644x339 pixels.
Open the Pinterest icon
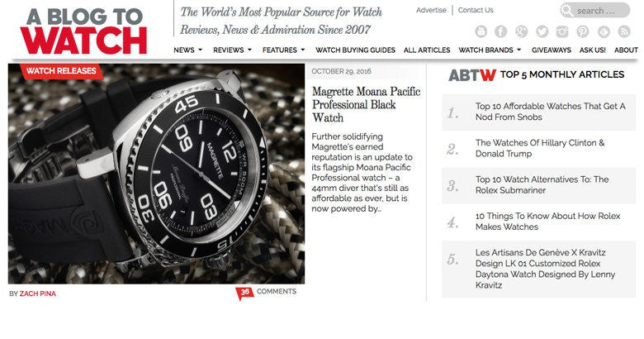coord(583,31)
